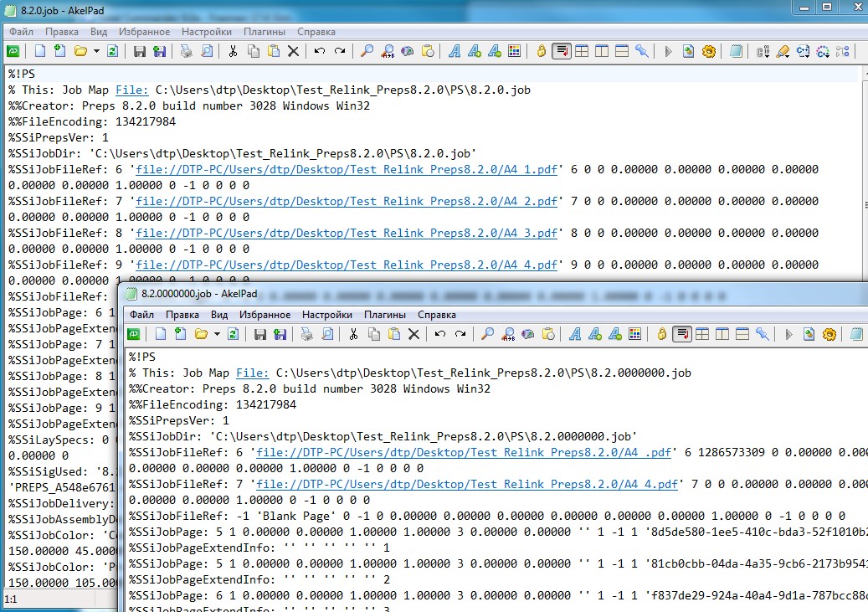868x612 pixels.
Task: Expand Open folder dropdown arrow in 8.2.0000000.job window
Action: (217, 334)
